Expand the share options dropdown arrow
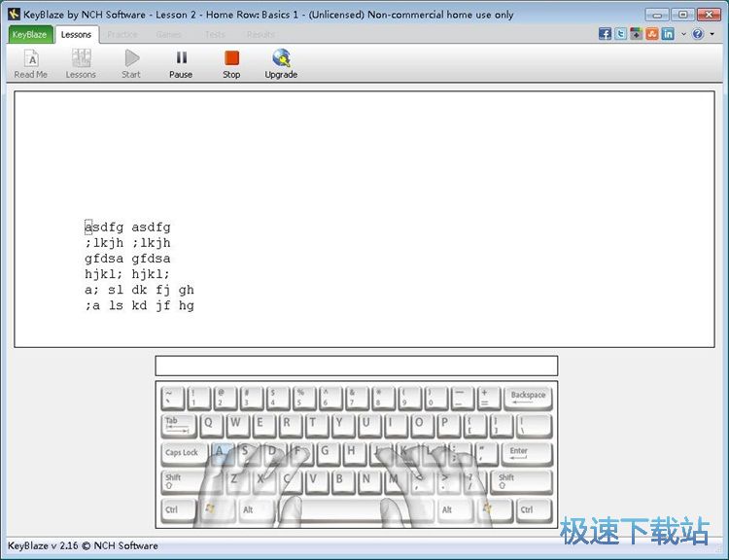 point(683,34)
